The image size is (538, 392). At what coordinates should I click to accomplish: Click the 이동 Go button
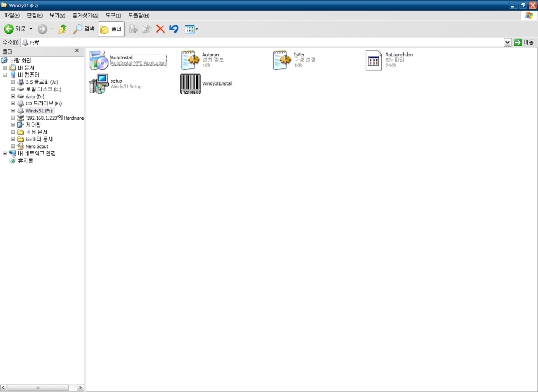pos(524,42)
